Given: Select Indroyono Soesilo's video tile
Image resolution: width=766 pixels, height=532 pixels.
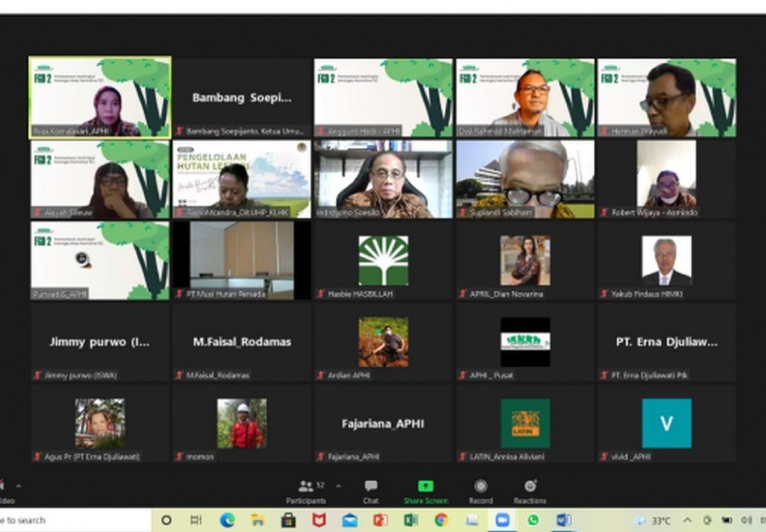Looking at the screenshot, I should [x=383, y=179].
